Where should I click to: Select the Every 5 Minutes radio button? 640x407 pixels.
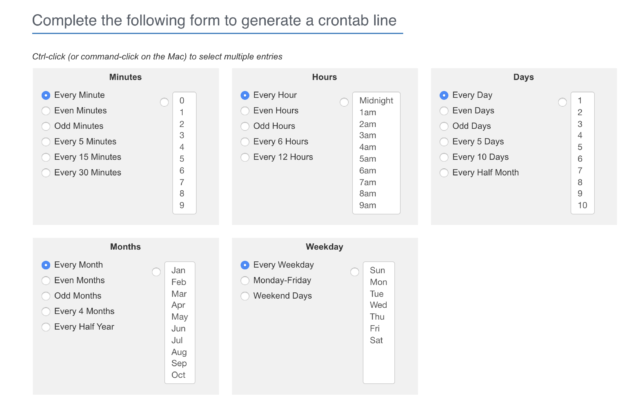click(x=46, y=142)
